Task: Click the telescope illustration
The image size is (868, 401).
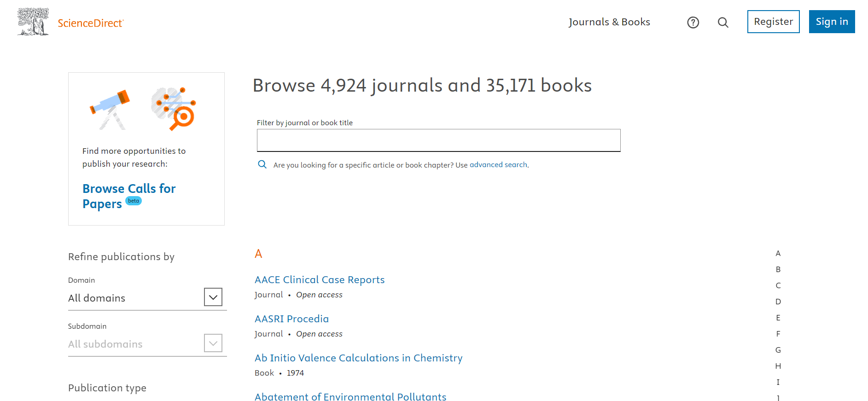Action: [111, 109]
